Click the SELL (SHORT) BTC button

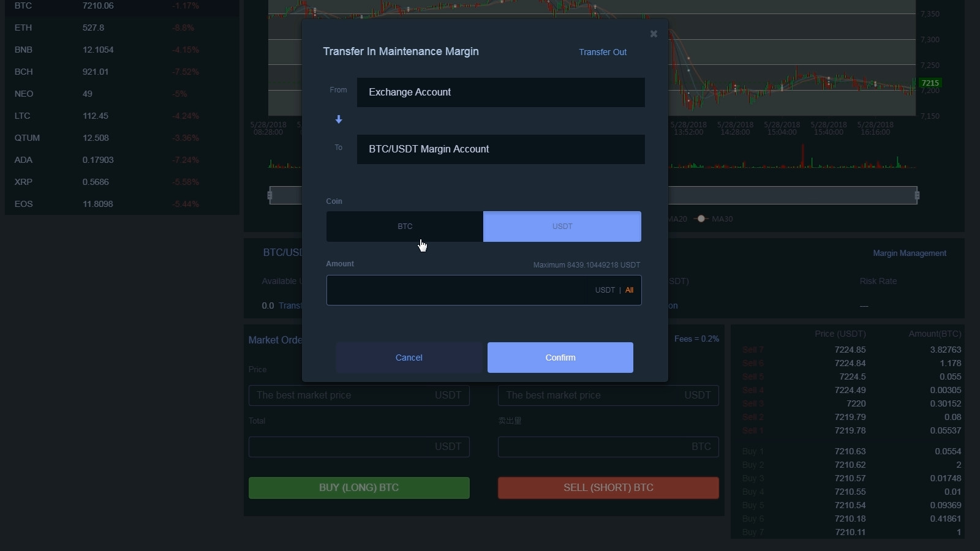pos(608,488)
